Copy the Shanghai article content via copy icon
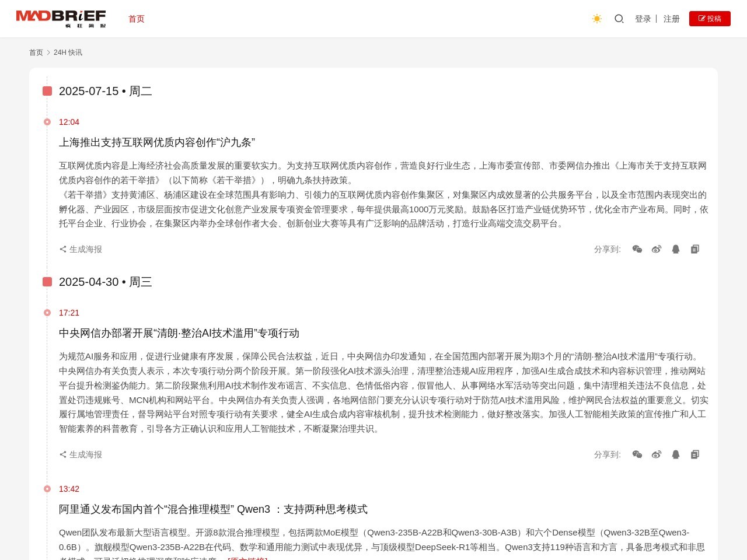This screenshot has width=747, height=560. point(695,249)
